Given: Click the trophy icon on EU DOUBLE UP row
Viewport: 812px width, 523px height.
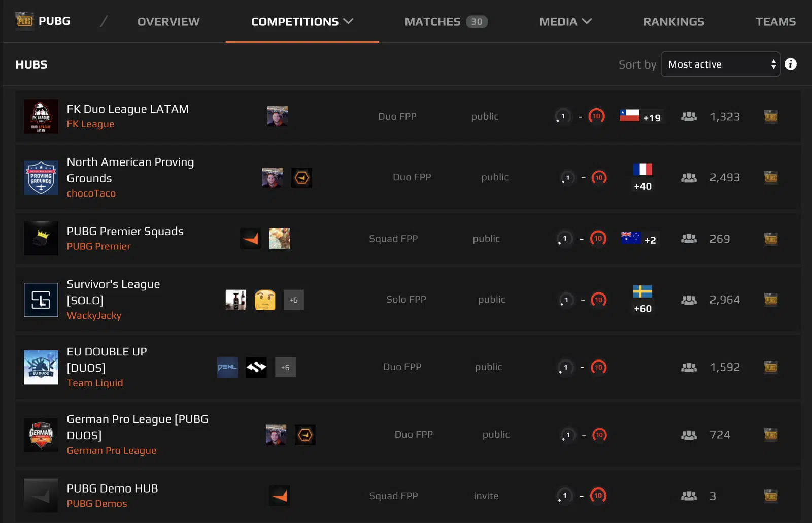Looking at the screenshot, I should click(771, 367).
